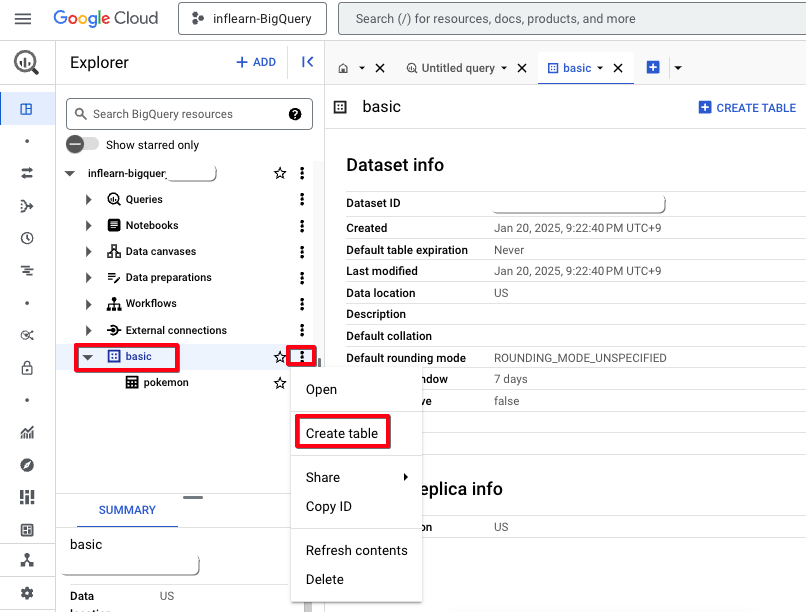Open the BigQuery product icon in sidebar

(x=26, y=62)
